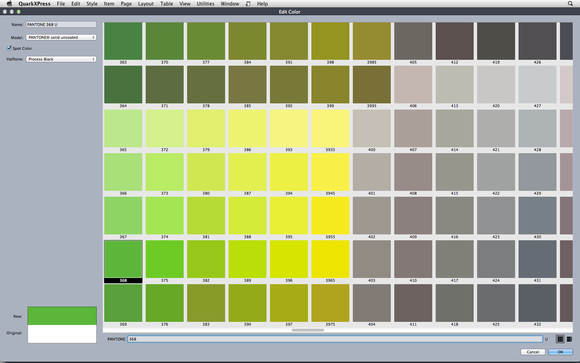
Task: Select the PANTONE 375 swatch
Action: tap(165, 259)
